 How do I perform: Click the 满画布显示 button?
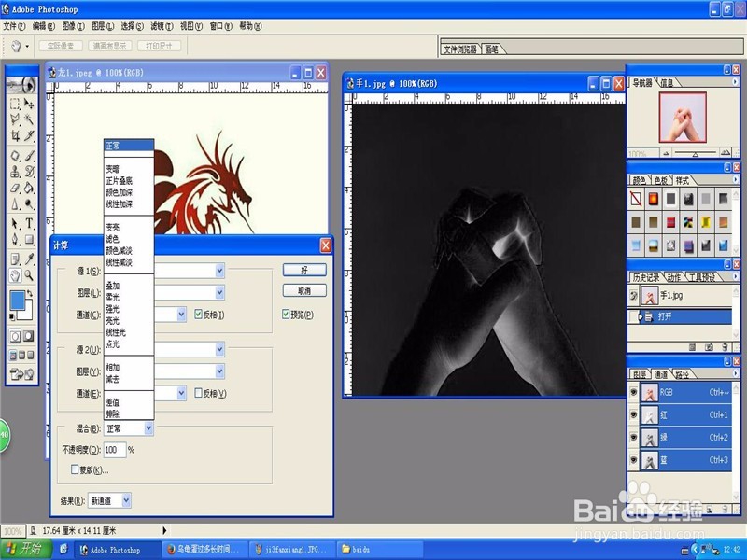(x=109, y=46)
